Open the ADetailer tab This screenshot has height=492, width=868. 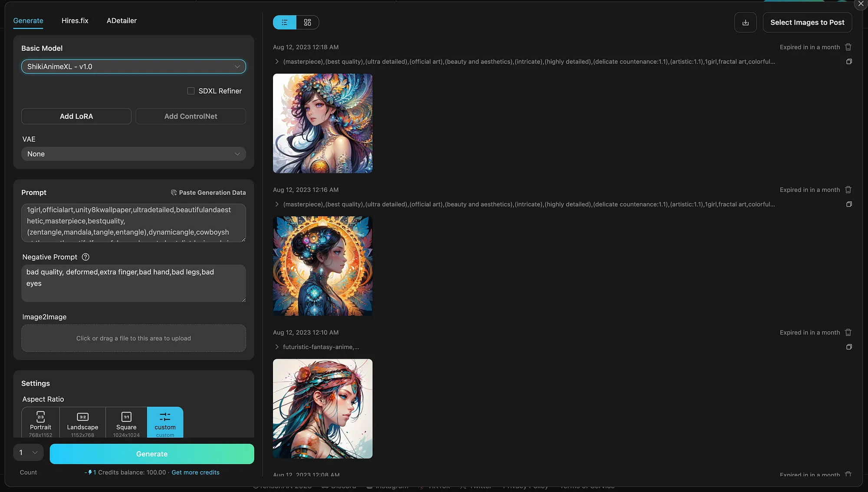122,21
